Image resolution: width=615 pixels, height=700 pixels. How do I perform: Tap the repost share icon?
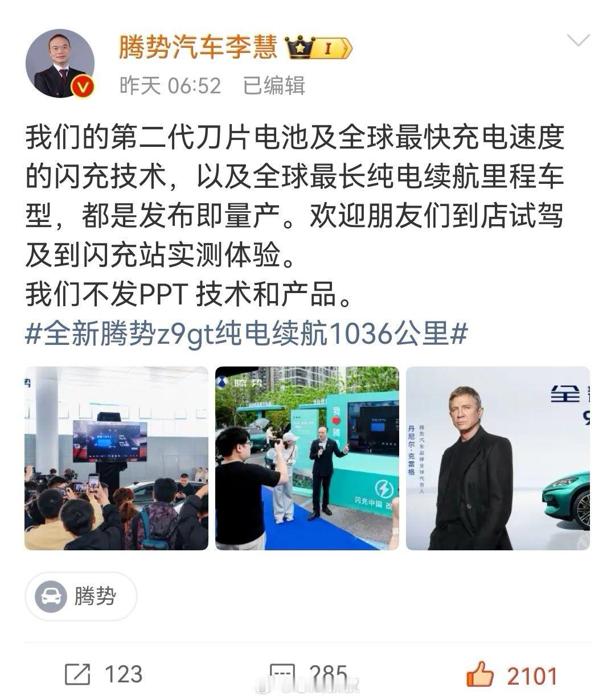[x=77, y=675]
